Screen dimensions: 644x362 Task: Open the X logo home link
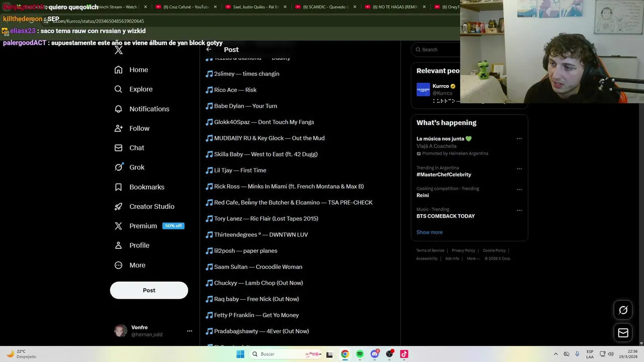118,50
